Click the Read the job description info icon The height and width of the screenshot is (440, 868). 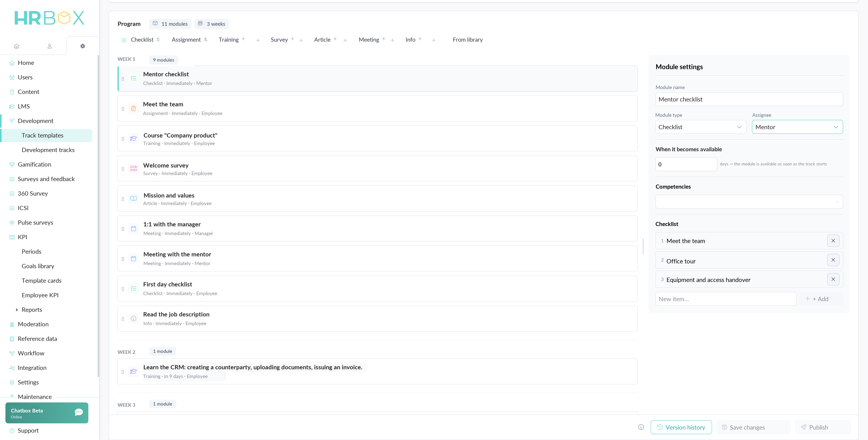click(x=133, y=318)
